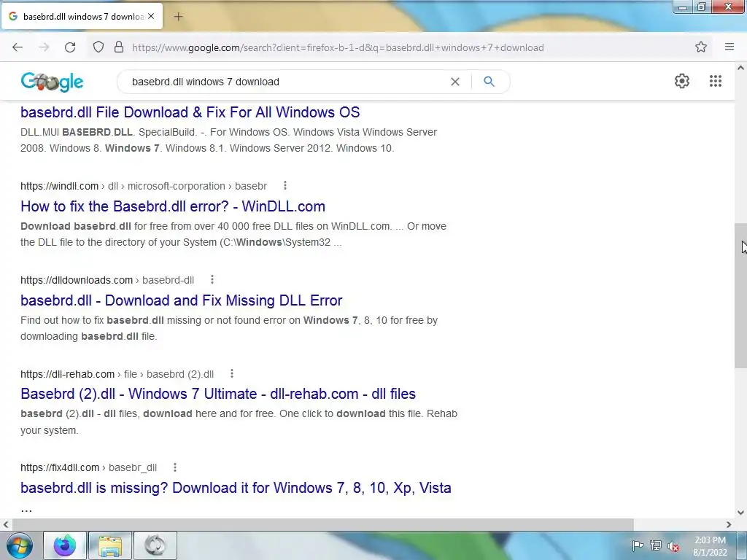The width and height of the screenshot is (747, 560).
Task: Click snippet text 'Find out how to fix basebrd.dll'
Action: 92,321
